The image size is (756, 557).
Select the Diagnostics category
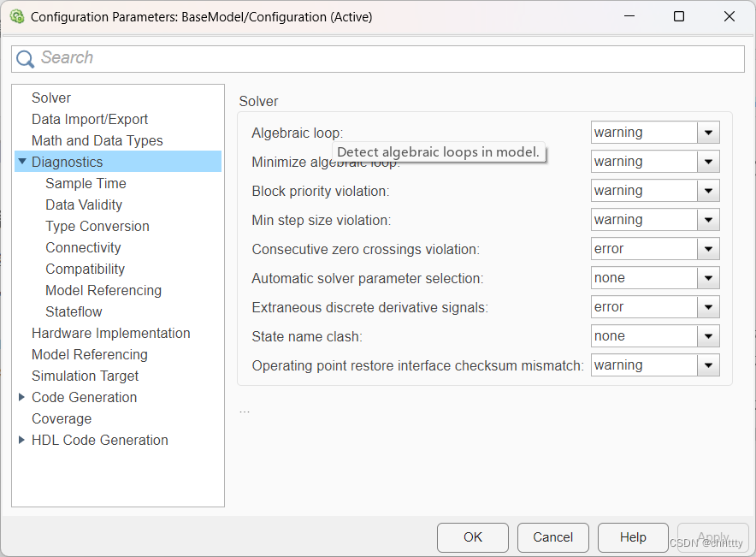67,162
